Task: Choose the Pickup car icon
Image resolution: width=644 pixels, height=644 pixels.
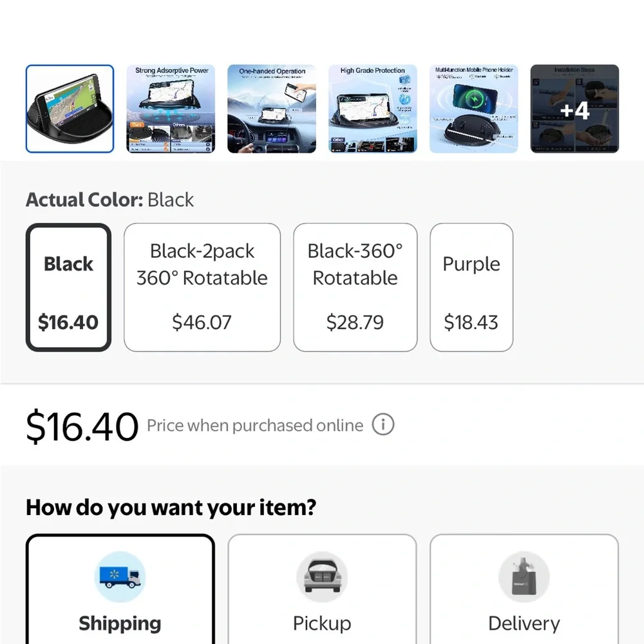Action: 322,577
